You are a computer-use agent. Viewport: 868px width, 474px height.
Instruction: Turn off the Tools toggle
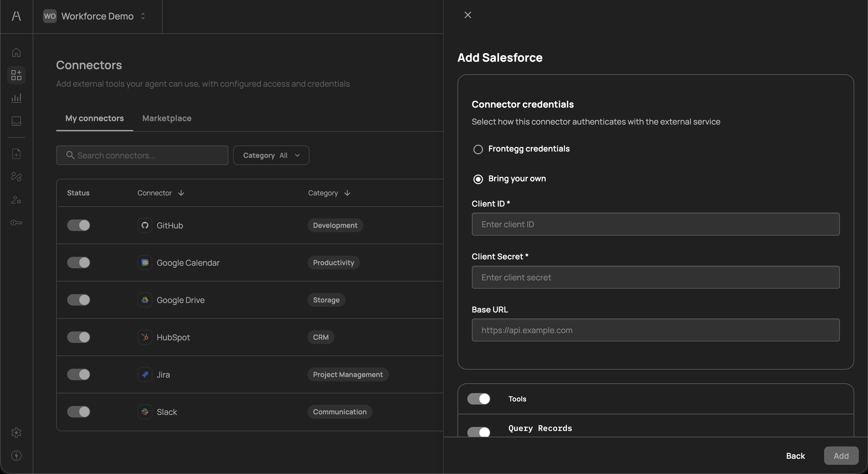478,399
